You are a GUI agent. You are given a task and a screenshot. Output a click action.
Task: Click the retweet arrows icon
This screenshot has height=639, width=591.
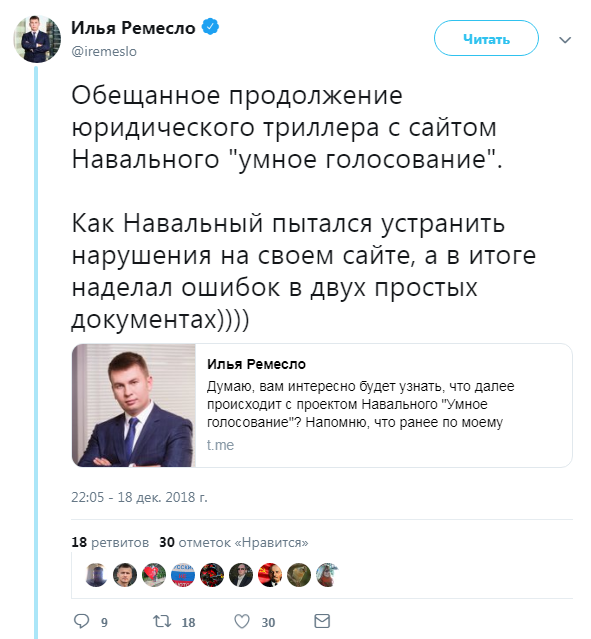point(161,621)
